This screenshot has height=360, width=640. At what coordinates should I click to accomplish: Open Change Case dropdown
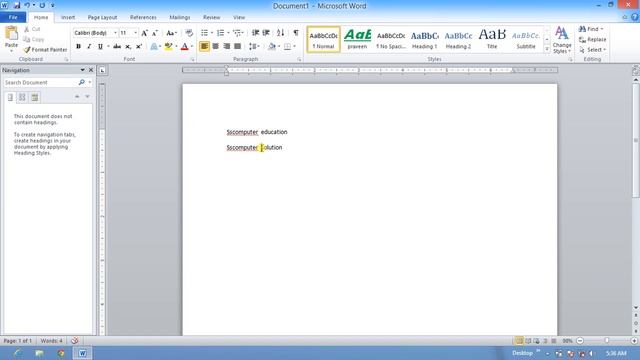tap(171, 33)
